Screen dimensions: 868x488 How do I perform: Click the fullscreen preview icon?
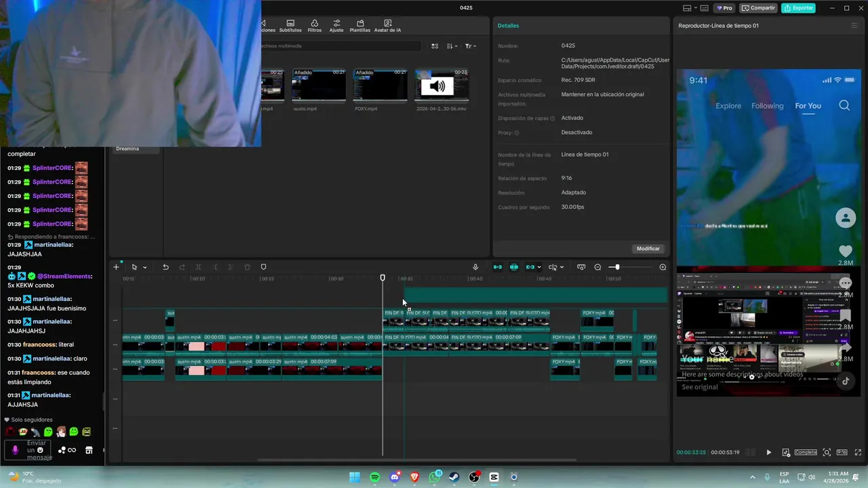click(x=856, y=452)
